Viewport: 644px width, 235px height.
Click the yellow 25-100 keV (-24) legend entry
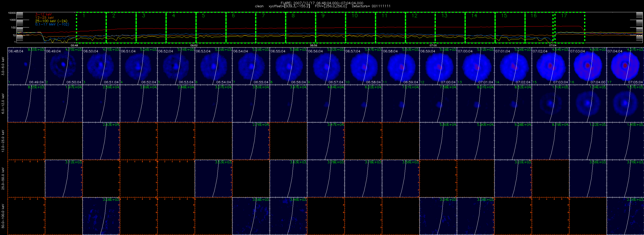coord(51,21)
